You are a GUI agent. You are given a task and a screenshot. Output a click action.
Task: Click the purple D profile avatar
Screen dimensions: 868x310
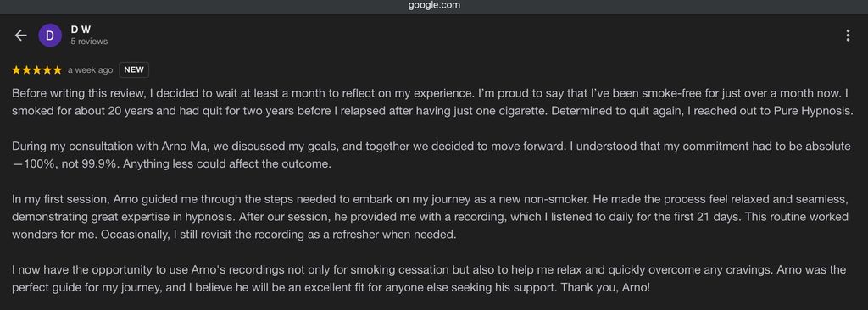pos(50,36)
